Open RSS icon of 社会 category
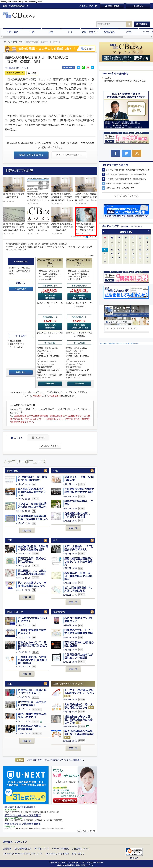Viewport: 153px width, 868px height. tap(92, 540)
